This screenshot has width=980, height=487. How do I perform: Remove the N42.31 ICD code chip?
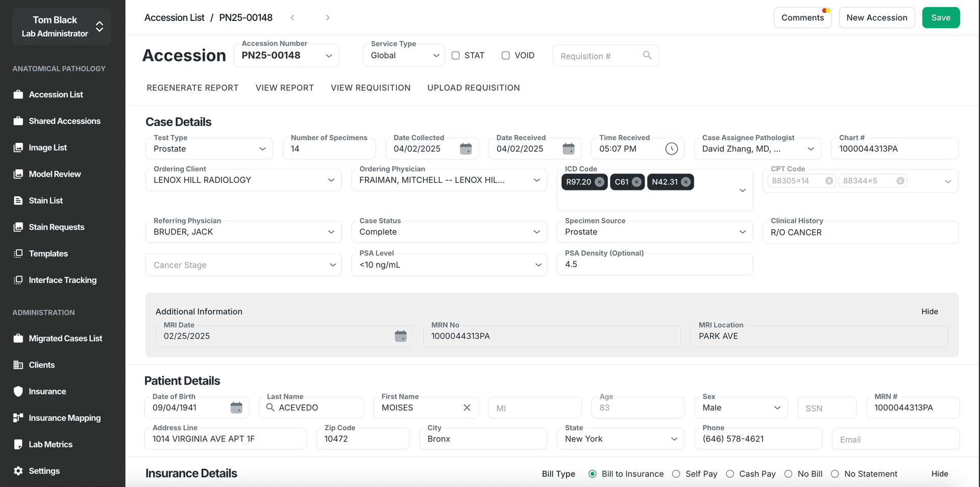(x=686, y=182)
